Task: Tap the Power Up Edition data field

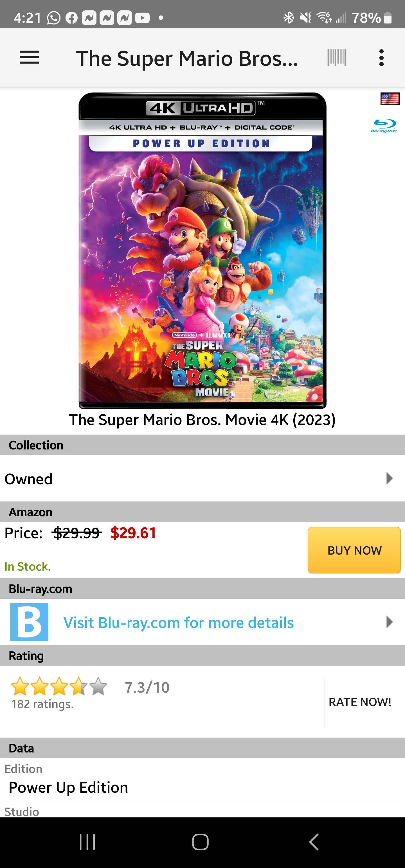Action: click(x=68, y=787)
